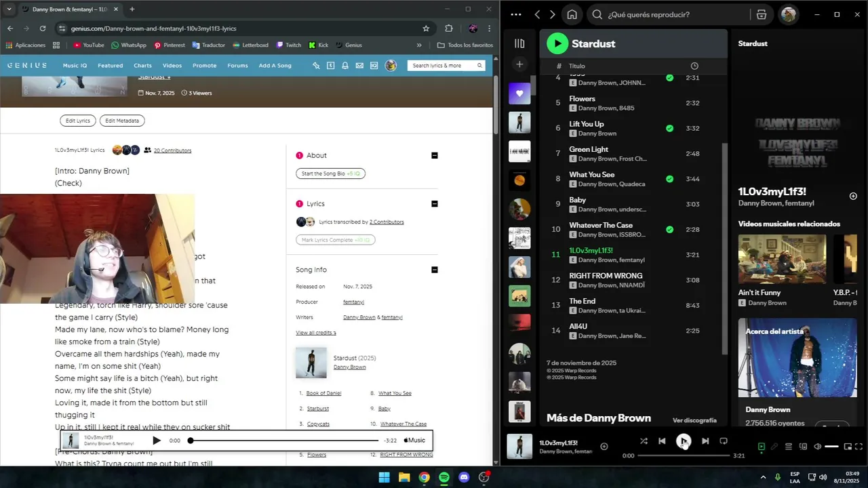Open the Todos los favoritos bookmarks folder
The height and width of the screenshot is (488, 868).
tap(465, 45)
